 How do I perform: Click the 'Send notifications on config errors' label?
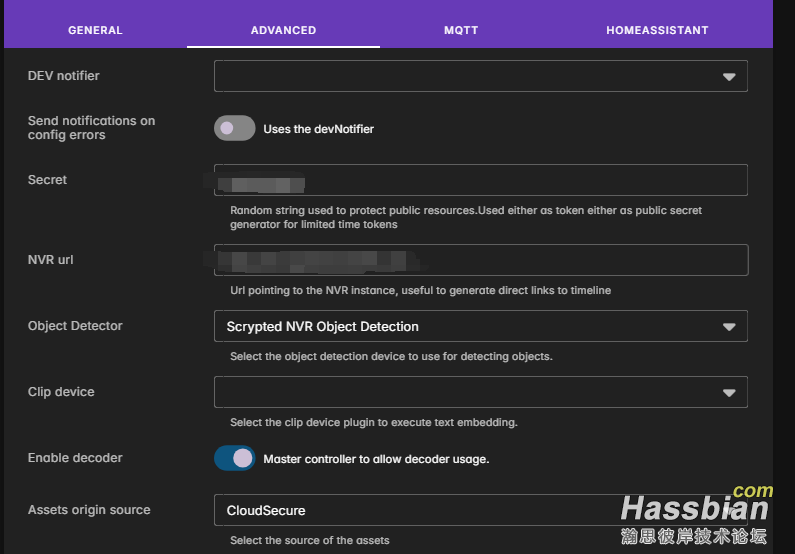91,128
